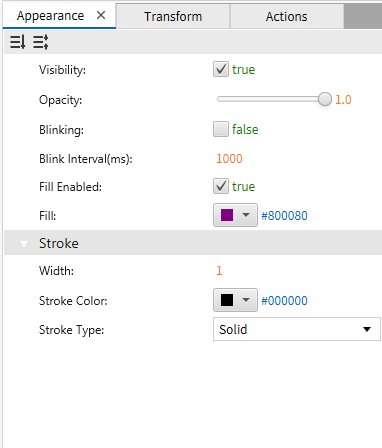The height and width of the screenshot is (448, 382).
Task: Switch to the Actions tab
Action: point(287,16)
